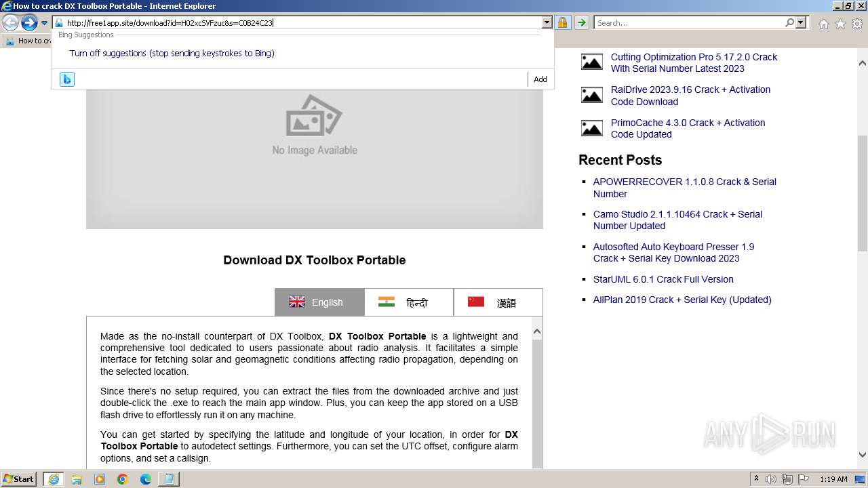Click Turn off suggestions link
868x488 pixels.
(x=172, y=53)
